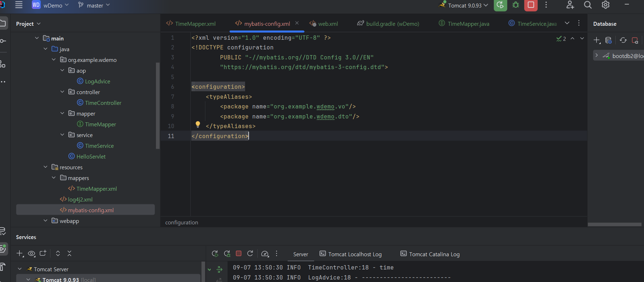This screenshot has width=644, height=282.
Task: Collapse the aop package
Action: [62, 70]
